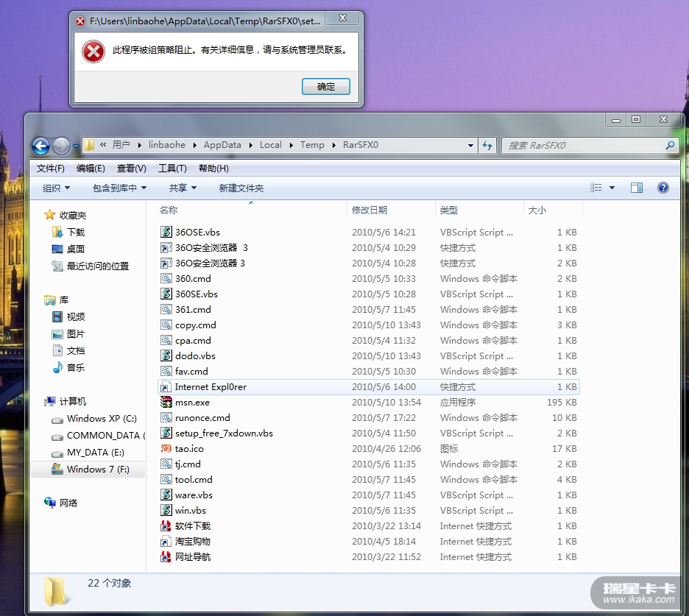Click the linbaohe breadcrumb in the address bar
This screenshot has width=689, height=616.
coord(167,145)
